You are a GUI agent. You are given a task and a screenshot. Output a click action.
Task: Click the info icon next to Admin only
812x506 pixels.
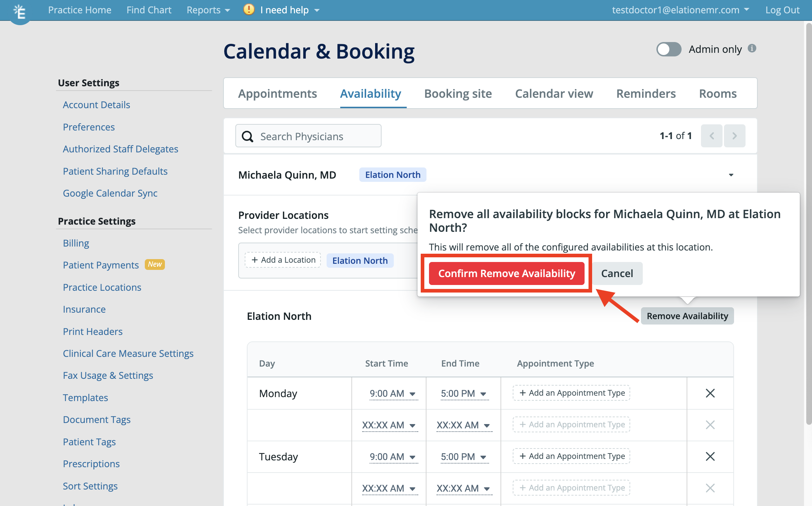(x=753, y=49)
